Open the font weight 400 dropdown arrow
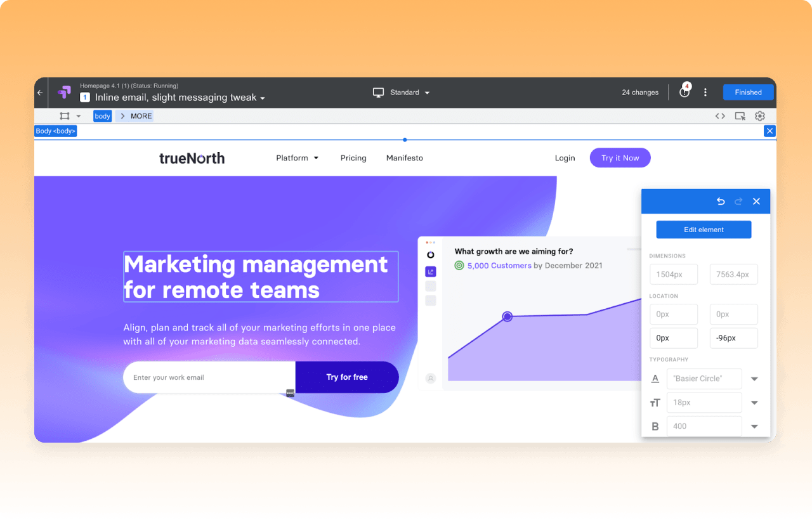Viewport: 812px width, 520px height. [754, 426]
